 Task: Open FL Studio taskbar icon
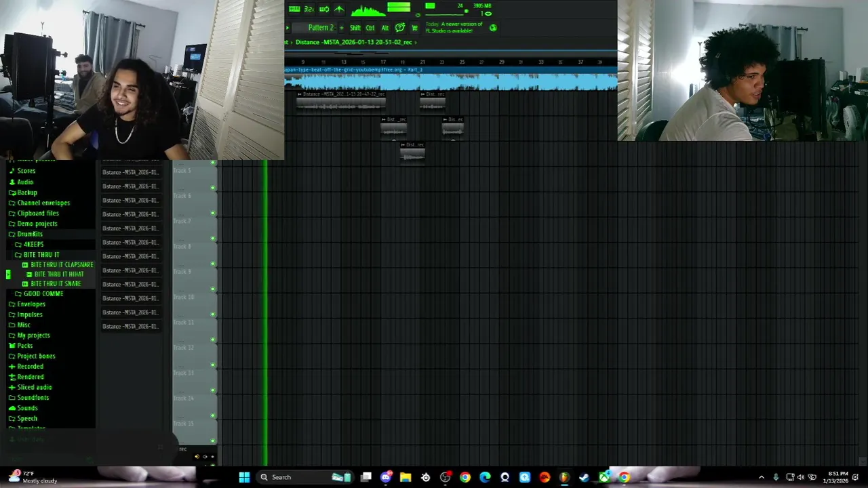point(564,477)
